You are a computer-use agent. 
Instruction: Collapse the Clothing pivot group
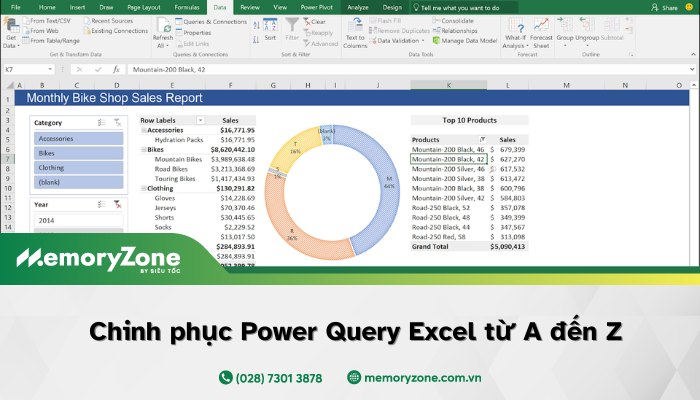144,188
